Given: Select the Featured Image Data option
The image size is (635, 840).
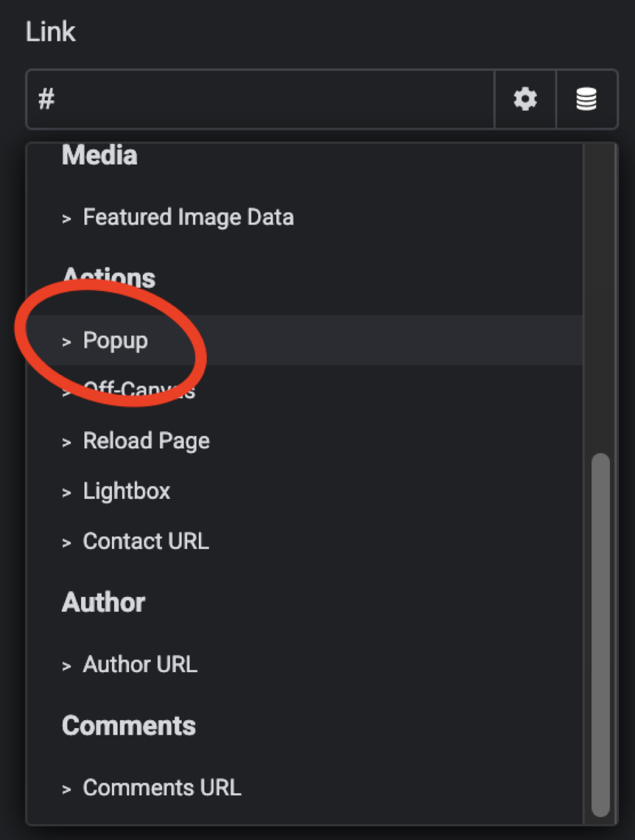Looking at the screenshot, I should tap(188, 217).
